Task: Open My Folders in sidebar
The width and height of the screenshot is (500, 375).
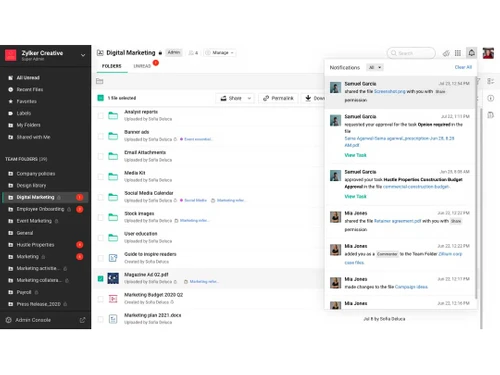Action: pyautogui.click(x=28, y=125)
